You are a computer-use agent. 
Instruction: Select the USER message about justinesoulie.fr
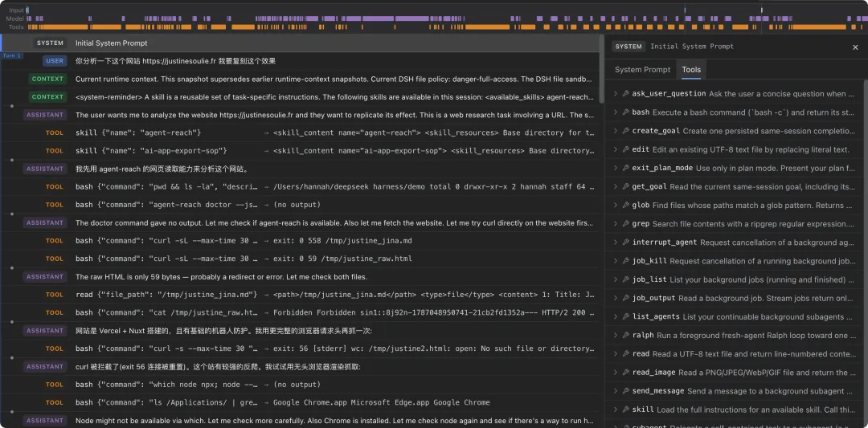(300, 61)
